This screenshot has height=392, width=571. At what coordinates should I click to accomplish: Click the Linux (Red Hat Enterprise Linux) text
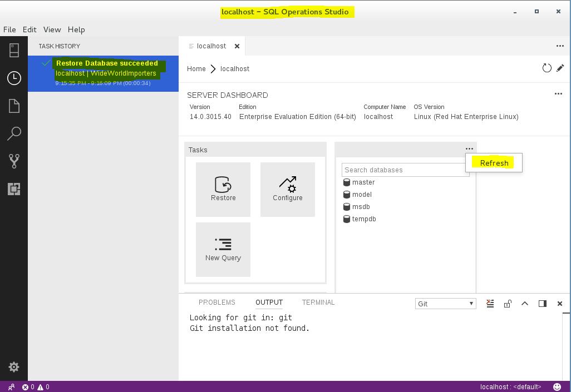click(466, 117)
